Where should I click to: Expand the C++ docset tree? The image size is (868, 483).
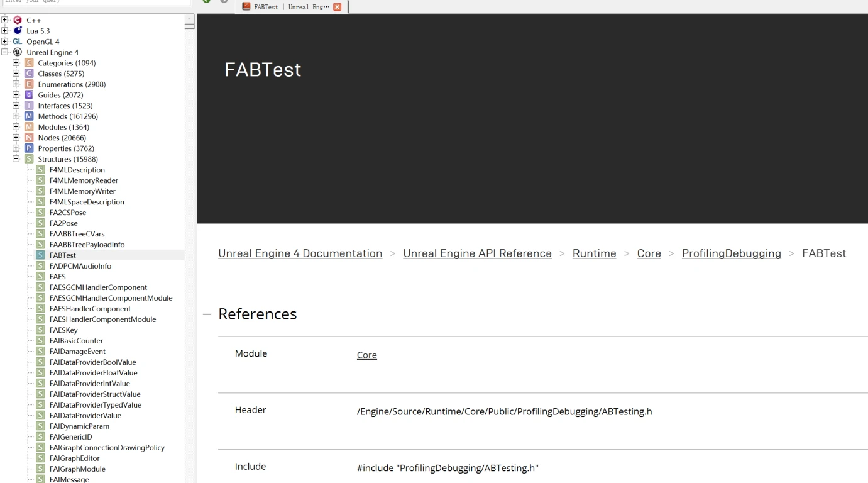5,20
